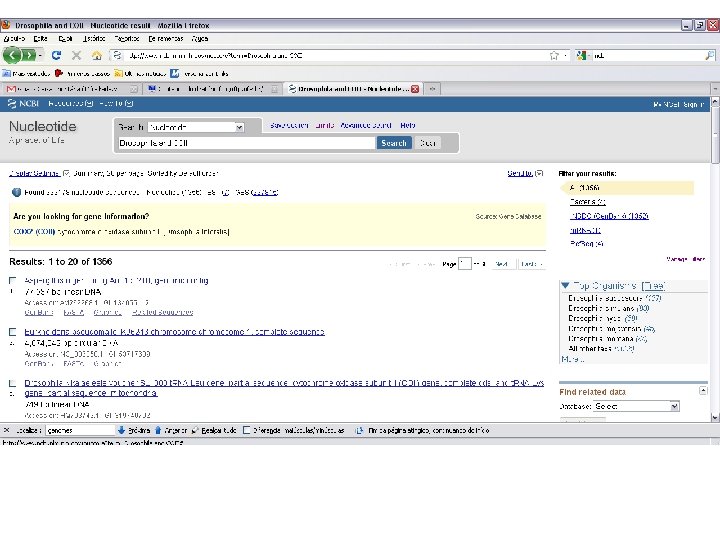This screenshot has height=540, width=720.
Task: Stop loading with the X toolbar icon
Action: [77, 56]
